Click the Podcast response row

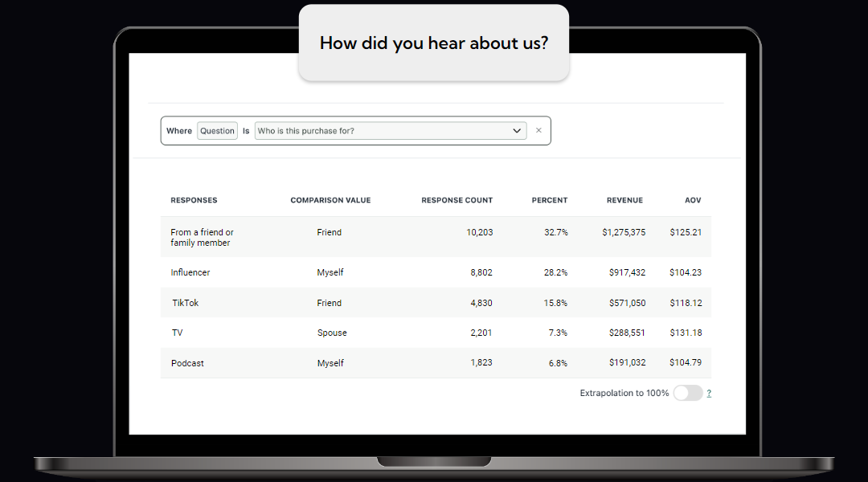pyautogui.click(x=187, y=363)
